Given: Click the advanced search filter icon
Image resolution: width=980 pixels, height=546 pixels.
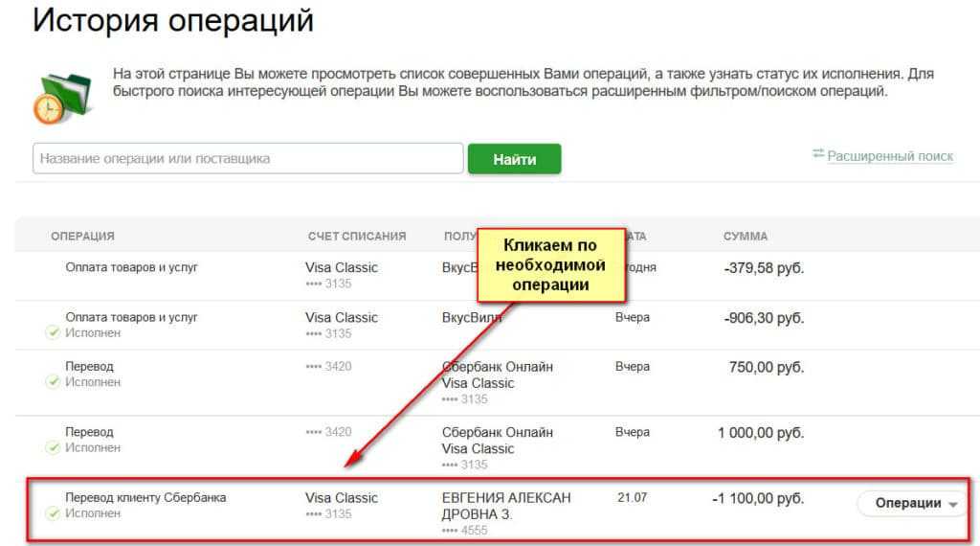Looking at the screenshot, I should (818, 154).
